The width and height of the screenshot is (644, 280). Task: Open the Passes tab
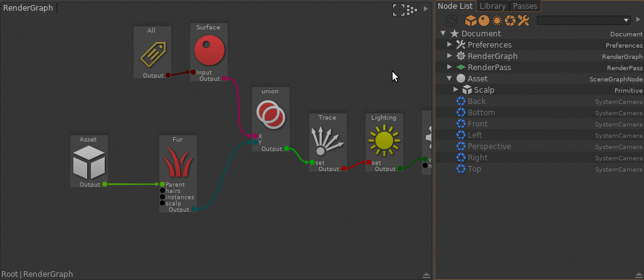(x=524, y=6)
